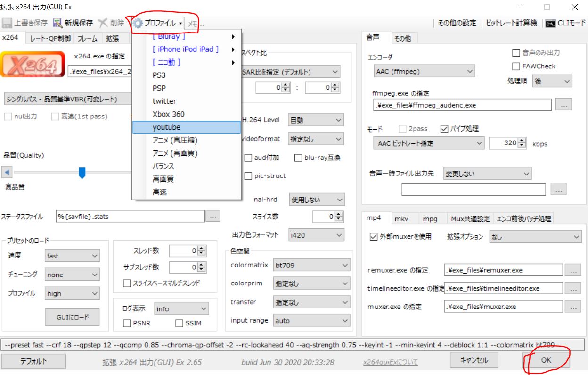
Task: Select the 高速 profile
Action: 187,192
